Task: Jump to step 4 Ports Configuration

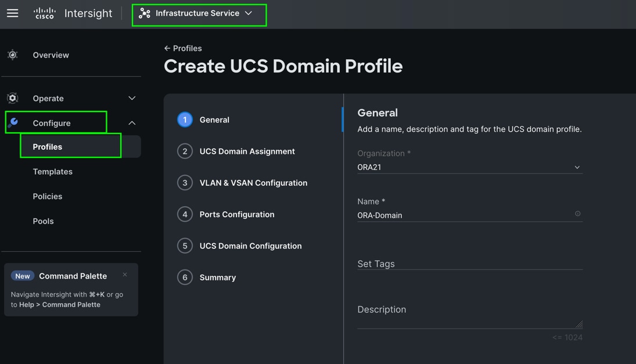Action: click(237, 214)
